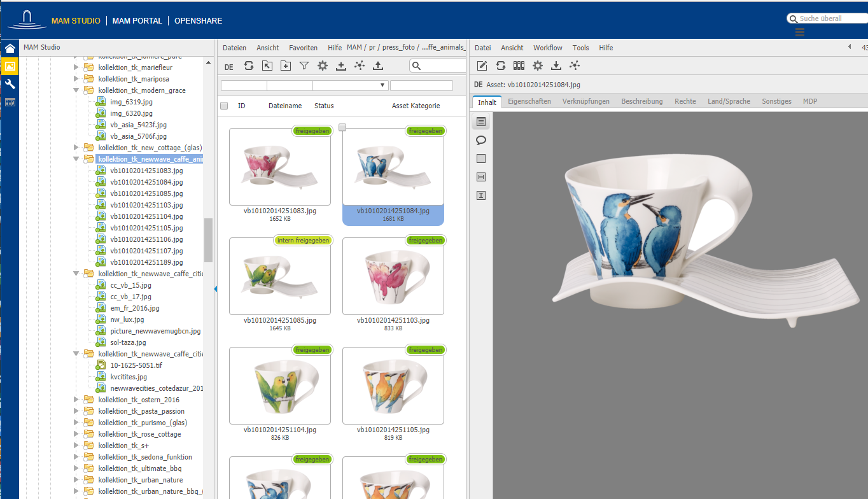This screenshot has width=868, height=499.
Task: Select the comment bubble icon beside preview
Action: [481, 140]
